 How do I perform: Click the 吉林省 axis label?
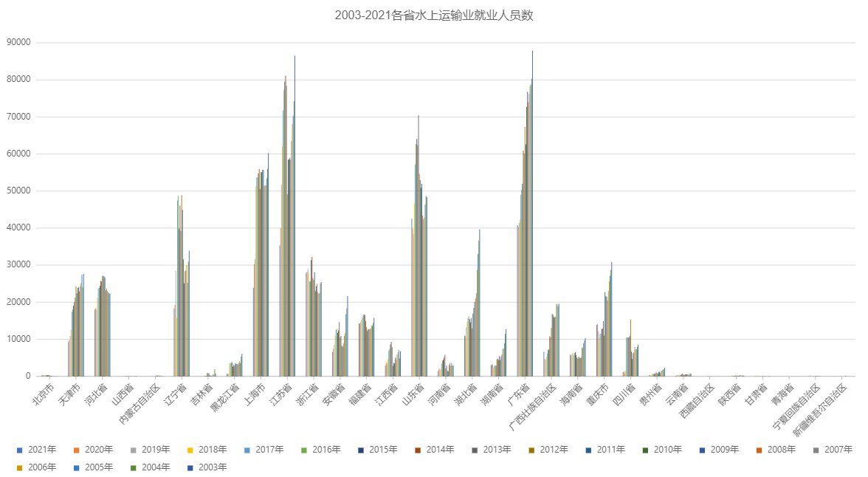[201, 394]
